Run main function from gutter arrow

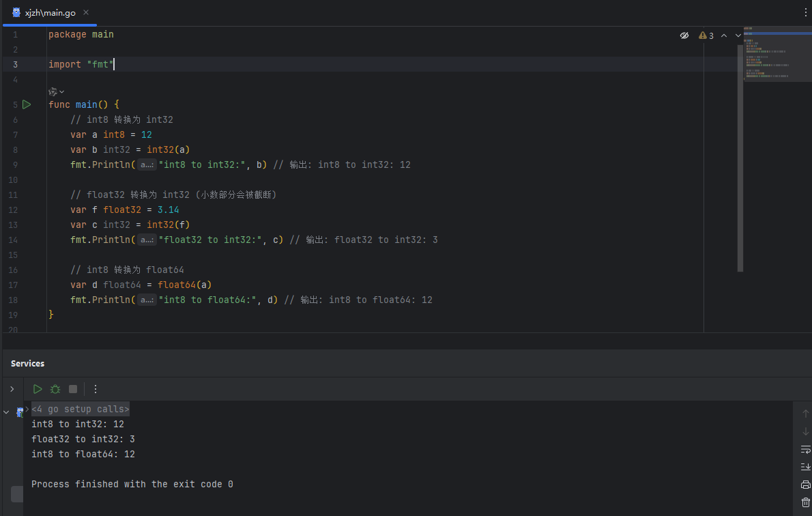coord(27,104)
